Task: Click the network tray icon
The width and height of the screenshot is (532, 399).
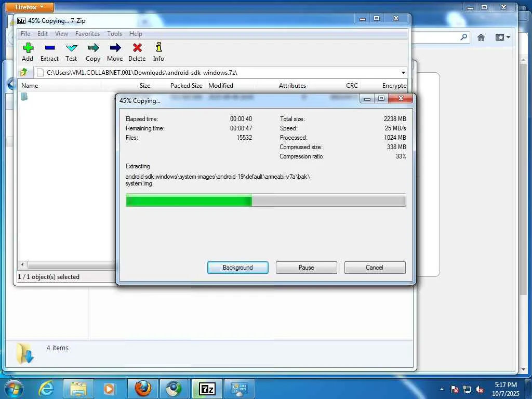Action: [467, 390]
